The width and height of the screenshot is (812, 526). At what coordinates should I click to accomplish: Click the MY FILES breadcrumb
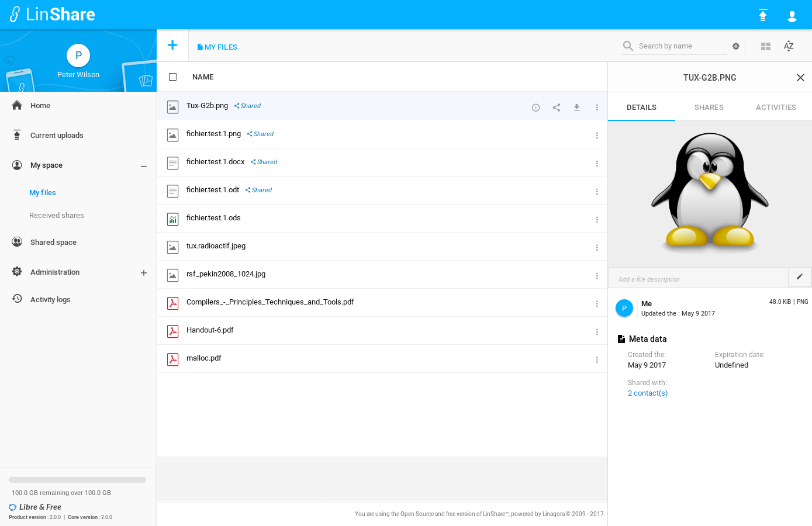click(217, 47)
